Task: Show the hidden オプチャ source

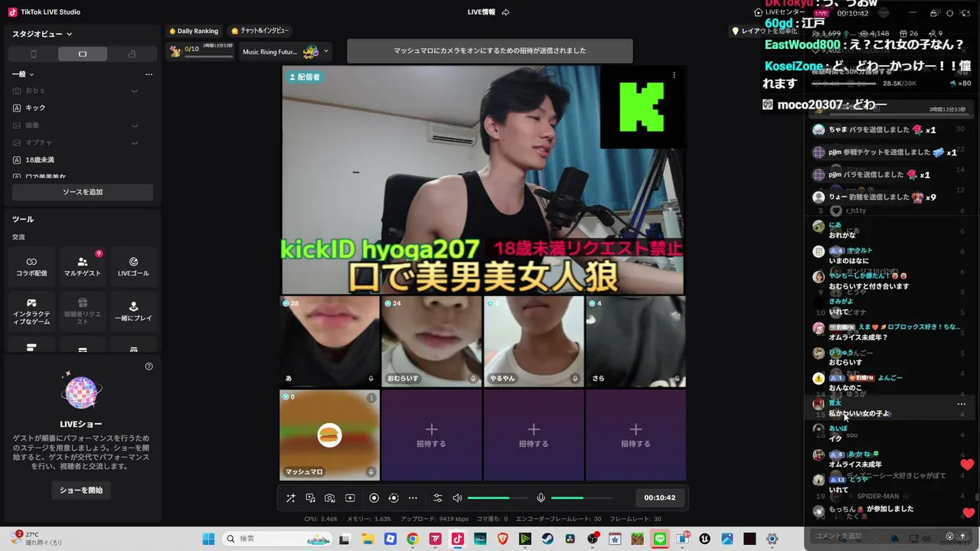Action: tap(135, 143)
